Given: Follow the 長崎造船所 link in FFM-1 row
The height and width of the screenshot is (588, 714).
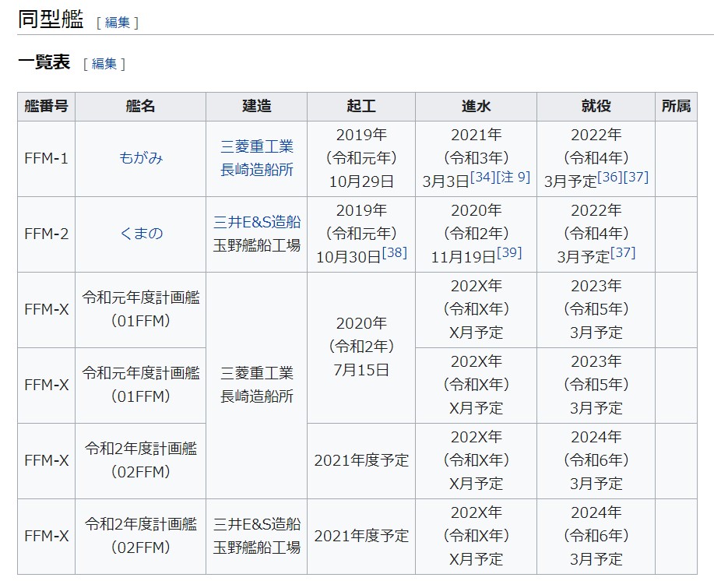Looking at the screenshot, I should point(257,170).
